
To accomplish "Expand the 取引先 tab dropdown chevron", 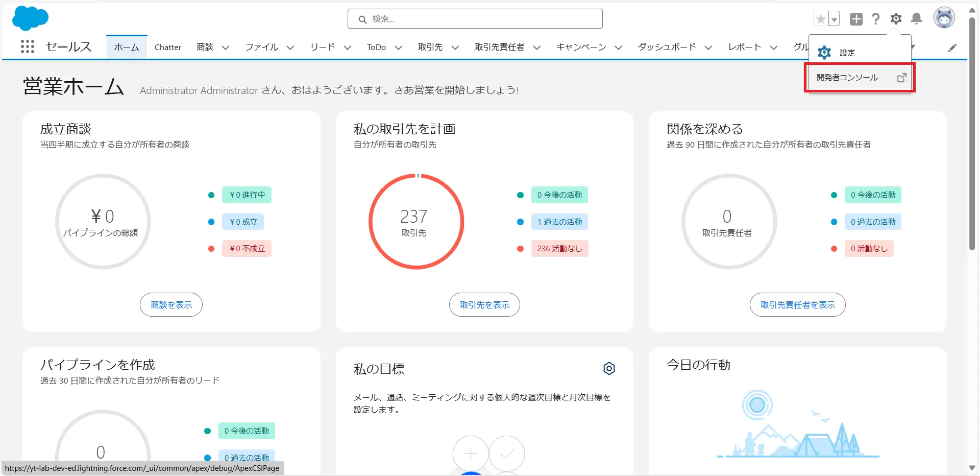I will [x=455, y=47].
